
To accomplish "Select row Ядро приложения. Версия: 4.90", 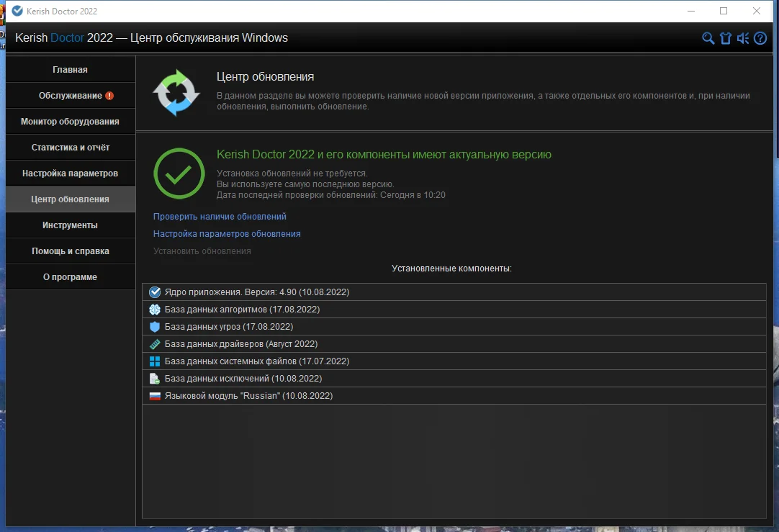I will [x=454, y=292].
